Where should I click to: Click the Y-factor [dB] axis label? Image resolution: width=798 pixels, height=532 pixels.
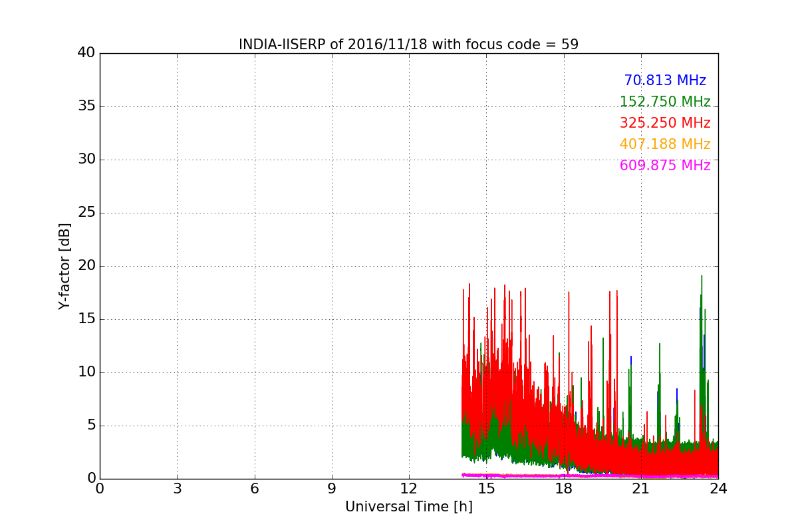(65, 266)
